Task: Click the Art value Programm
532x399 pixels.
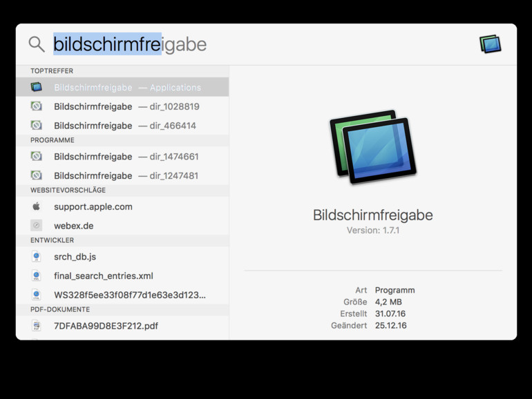Action: point(395,290)
